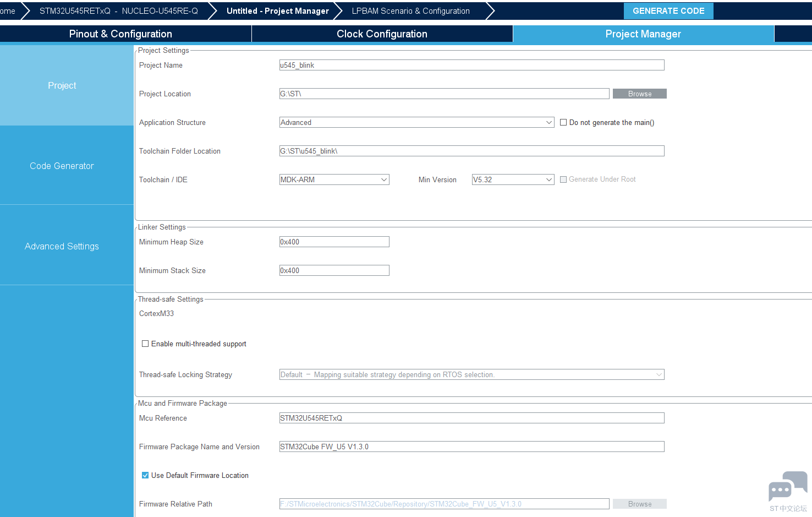Toggle Generate Under Root checkbox
812x517 pixels.
563,179
